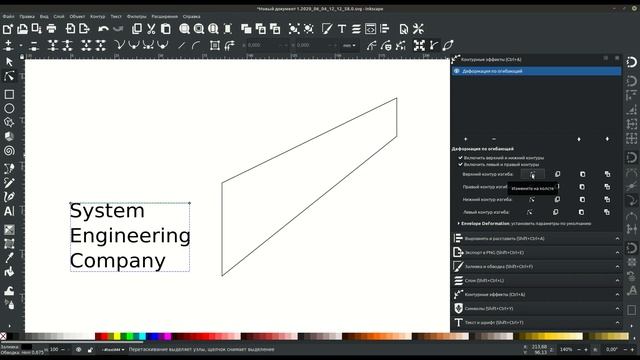This screenshot has height=360, width=640.
Task: Open the Layer menu
Action: point(59,16)
